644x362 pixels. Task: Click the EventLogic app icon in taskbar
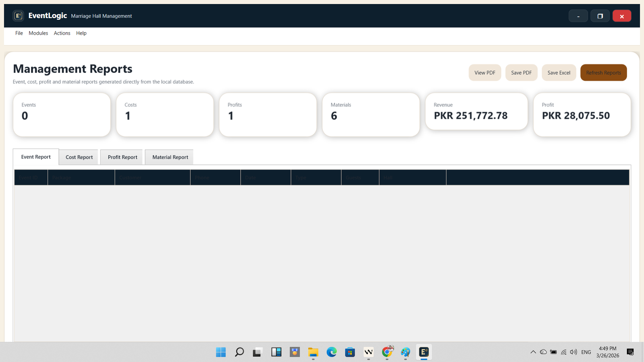point(424,352)
